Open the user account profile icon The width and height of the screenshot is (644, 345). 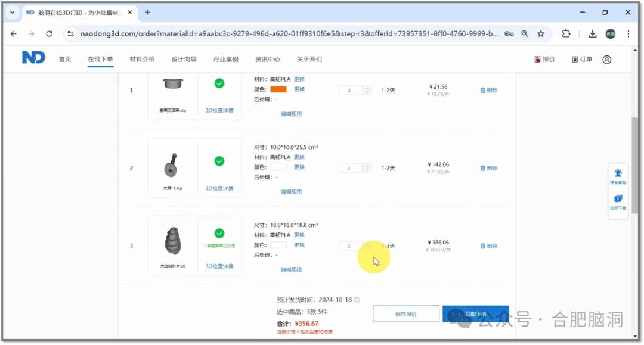pos(606,60)
